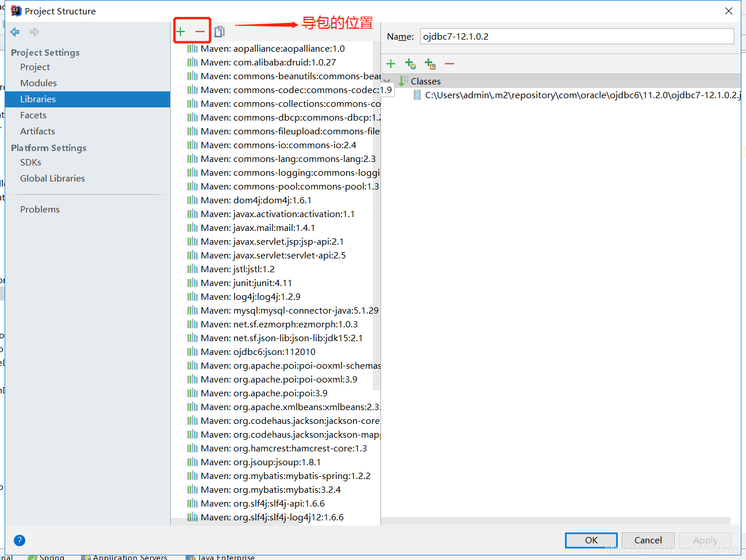Click the forward navigation arrow

[x=34, y=32]
